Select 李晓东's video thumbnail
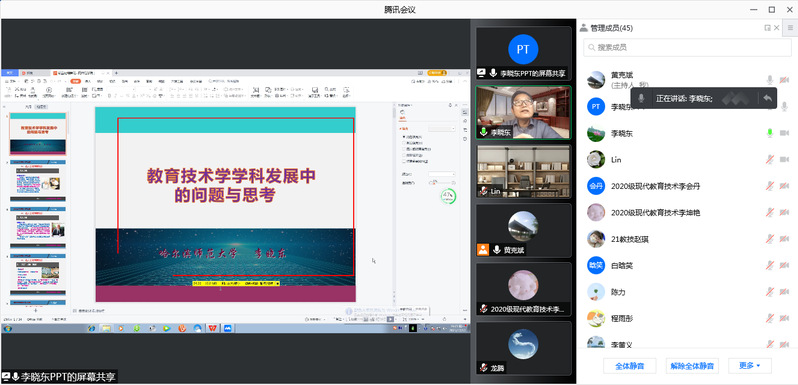Image resolution: width=798 pixels, height=385 pixels. pos(523,112)
